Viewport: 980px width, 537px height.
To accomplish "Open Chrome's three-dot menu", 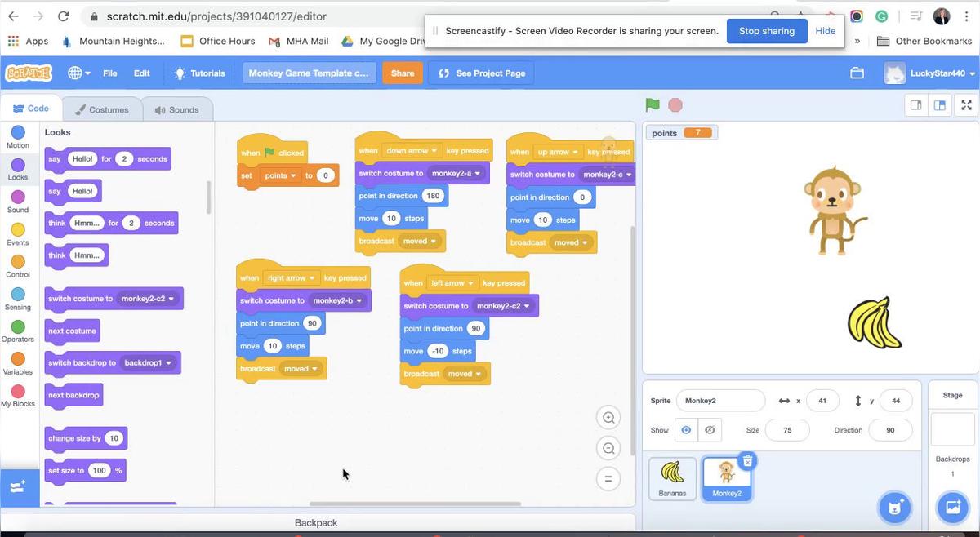I will (x=965, y=16).
